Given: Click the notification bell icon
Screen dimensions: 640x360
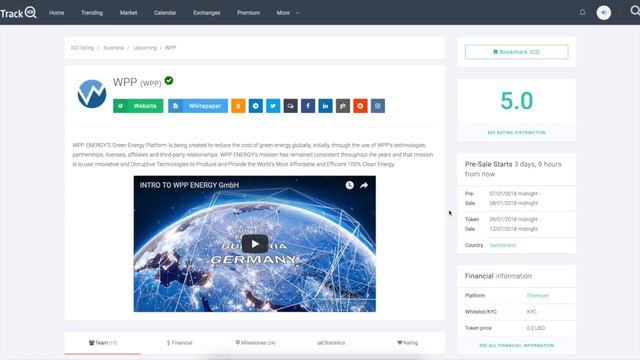Looking at the screenshot, I should 582,12.
